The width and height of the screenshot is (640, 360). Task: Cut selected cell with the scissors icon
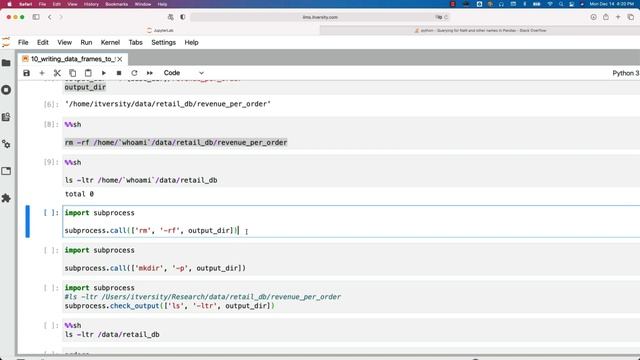(x=57, y=73)
